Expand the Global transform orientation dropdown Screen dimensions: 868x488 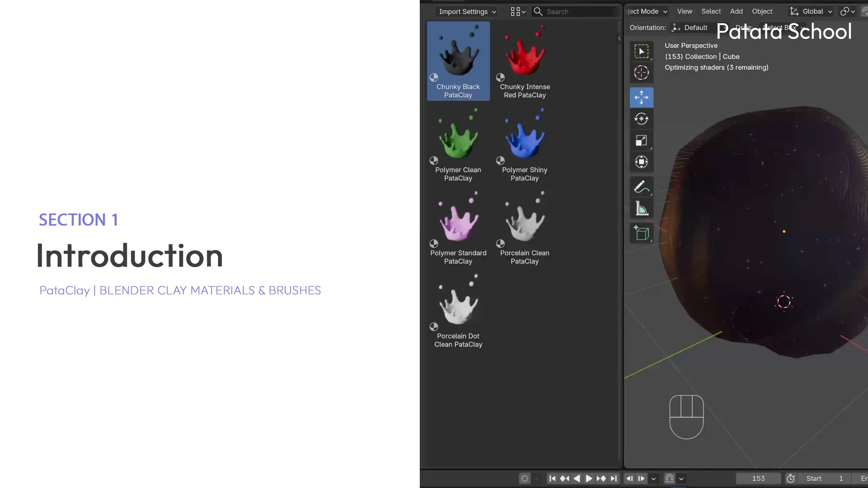(x=811, y=12)
